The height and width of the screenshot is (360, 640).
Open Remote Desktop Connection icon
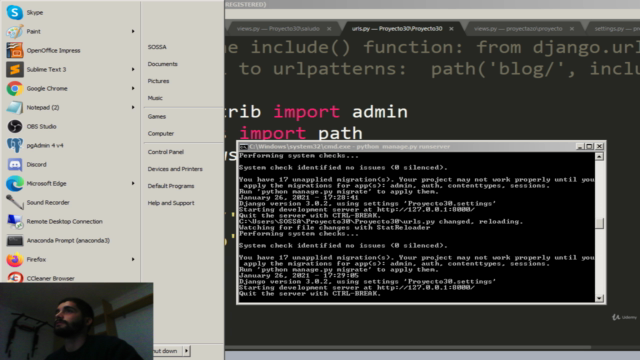[x=15, y=222]
